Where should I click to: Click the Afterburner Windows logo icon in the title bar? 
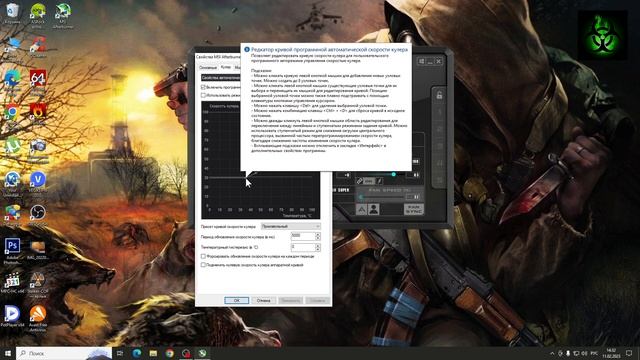422,61
